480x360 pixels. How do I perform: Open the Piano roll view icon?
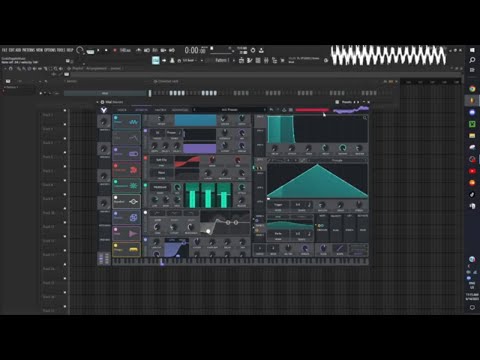point(250,60)
